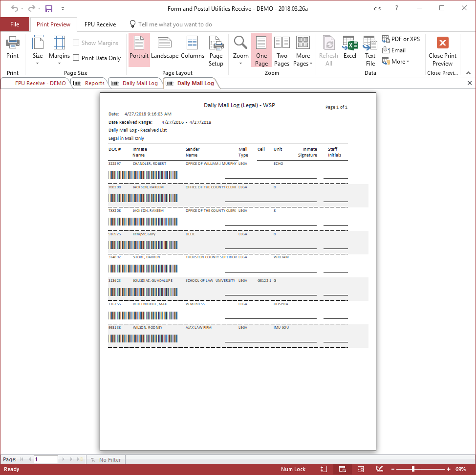The width and height of the screenshot is (476, 475).
Task: Open the File menu tab
Action: [x=15, y=24]
